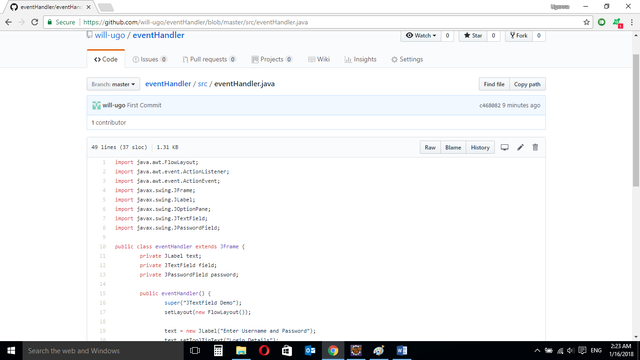The height and width of the screenshot is (360, 640).
Task: Click the extension icon with red badge
Action: tap(617, 22)
